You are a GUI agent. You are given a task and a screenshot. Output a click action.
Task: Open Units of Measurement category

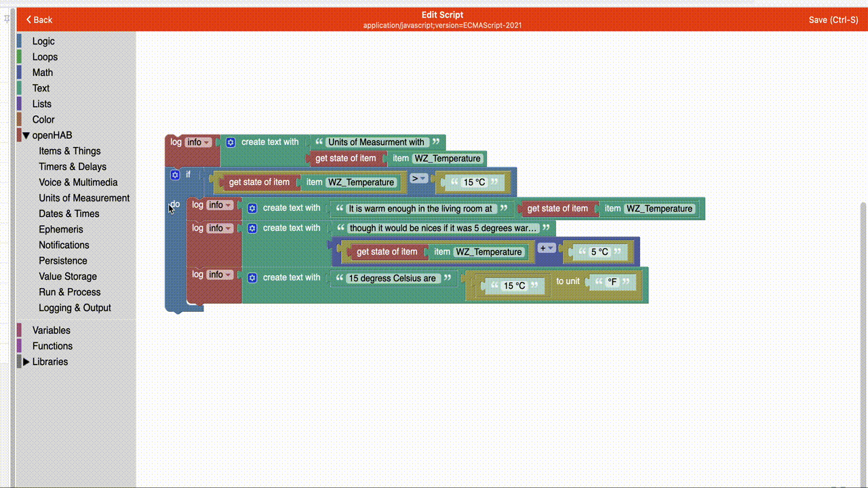coord(84,198)
